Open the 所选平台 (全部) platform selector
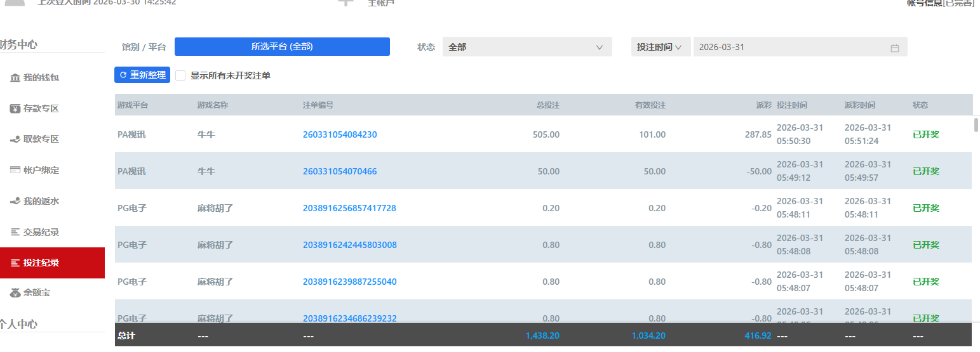Screen dimensions: 980x352 click(282, 46)
